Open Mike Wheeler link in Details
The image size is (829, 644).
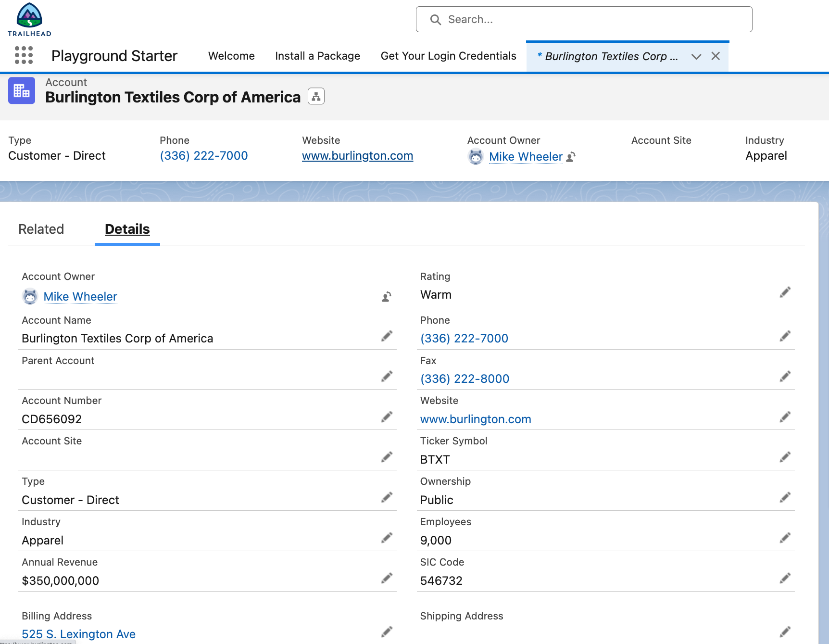coord(80,297)
